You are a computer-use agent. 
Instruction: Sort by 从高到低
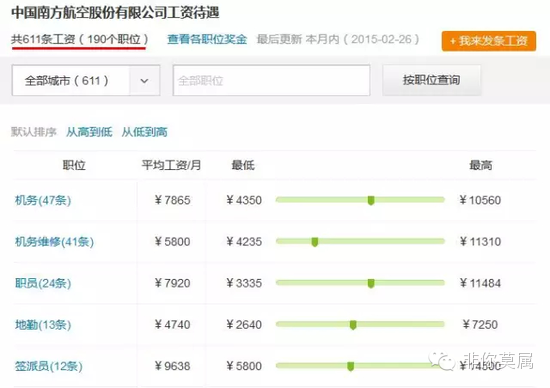point(89,132)
